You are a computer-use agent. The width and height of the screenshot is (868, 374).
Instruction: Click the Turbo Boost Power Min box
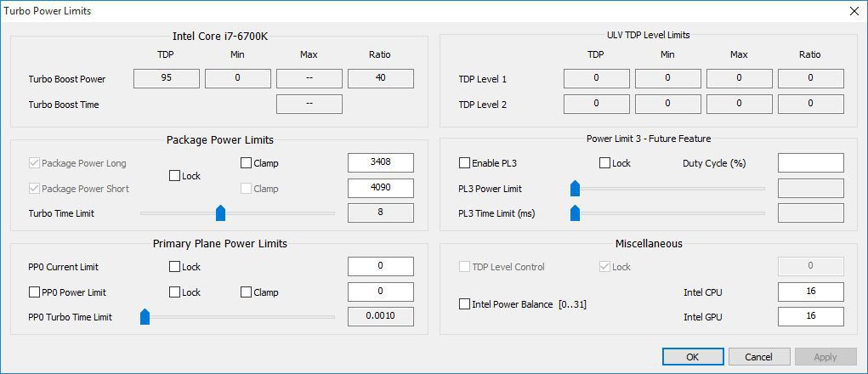pos(238,78)
